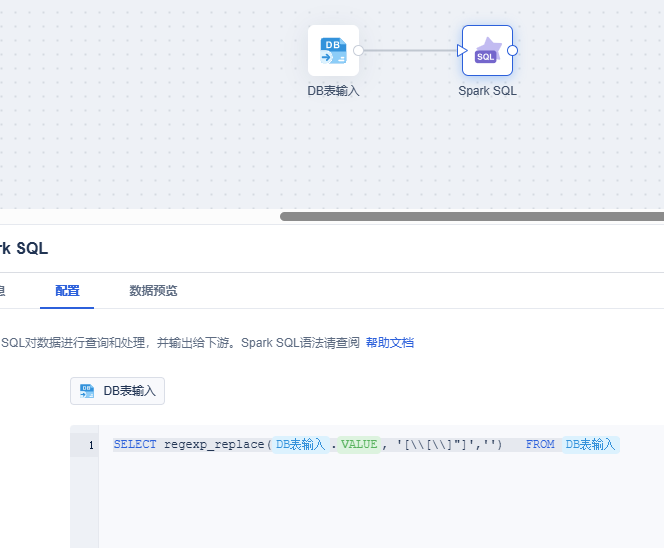Click in the empty SQL editor area

tap(381, 504)
